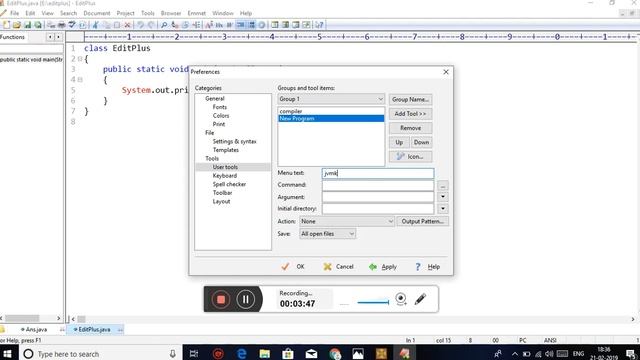Click the webcam icon on recorder bar
Viewport: 640px width, 360px height.
tap(401, 299)
